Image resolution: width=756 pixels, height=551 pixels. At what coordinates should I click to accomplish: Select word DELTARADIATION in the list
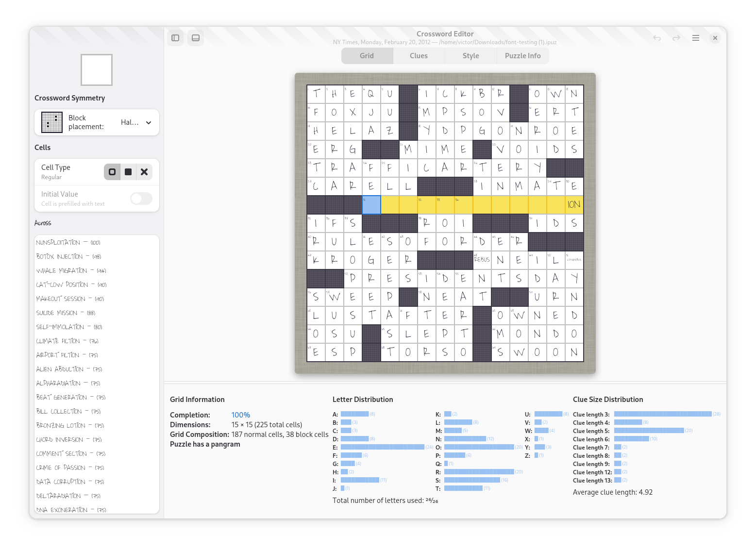point(97,496)
